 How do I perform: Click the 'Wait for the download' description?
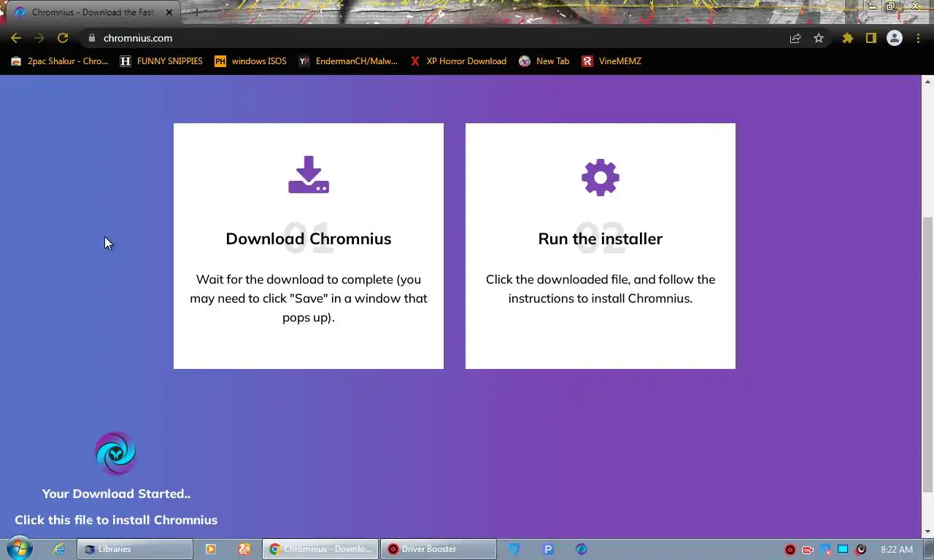pyautogui.click(x=309, y=298)
